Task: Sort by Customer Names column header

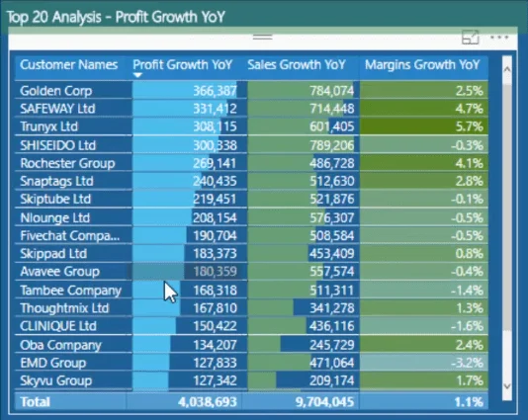Action: point(68,64)
